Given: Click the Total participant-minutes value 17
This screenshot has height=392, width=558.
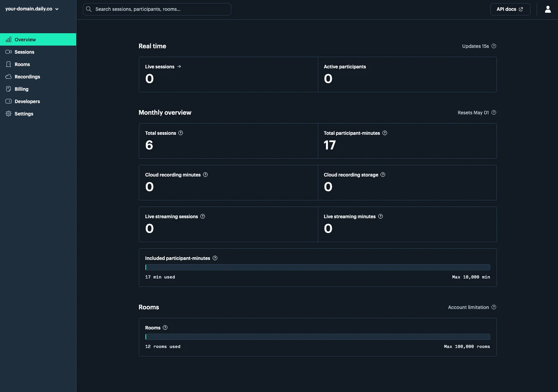Looking at the screenshot, I should 330,145.
